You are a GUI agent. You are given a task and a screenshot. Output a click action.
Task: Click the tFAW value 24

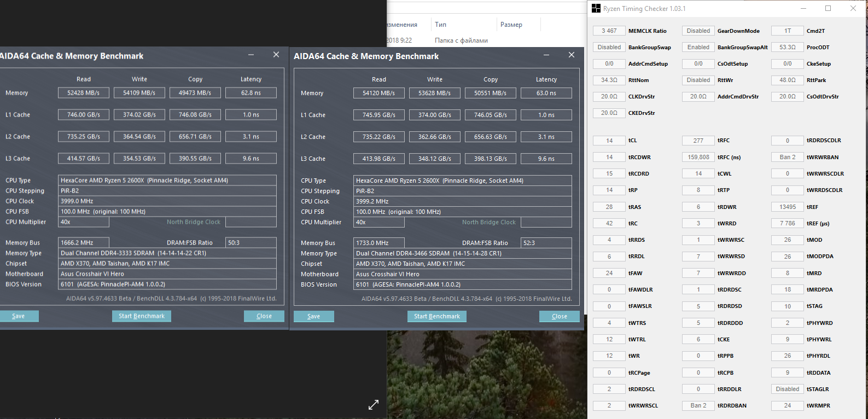pyautogui.click(x=609, y=273)
